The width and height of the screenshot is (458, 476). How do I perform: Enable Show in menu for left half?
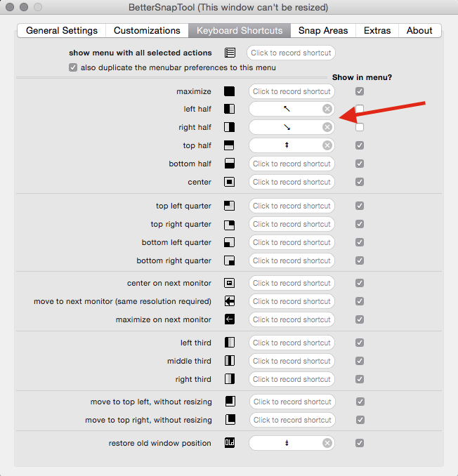pyautogui.click(x=360, y=109)
